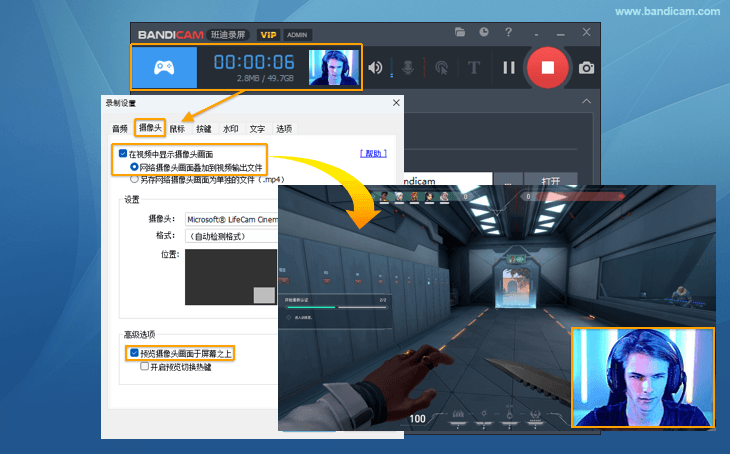730x454 pixels.
Task: Close the 录制设置 dialog
Action: click(x=396, y=102)
